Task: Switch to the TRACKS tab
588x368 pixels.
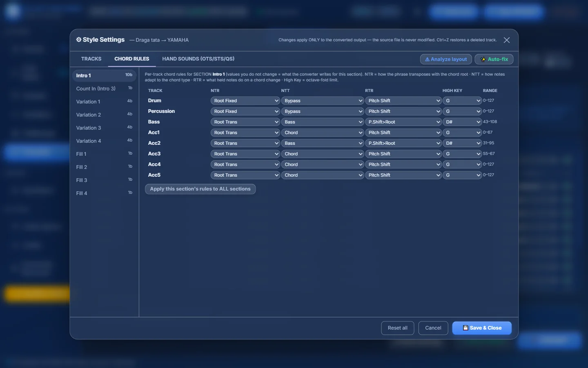Action: (x=91, y=59)
